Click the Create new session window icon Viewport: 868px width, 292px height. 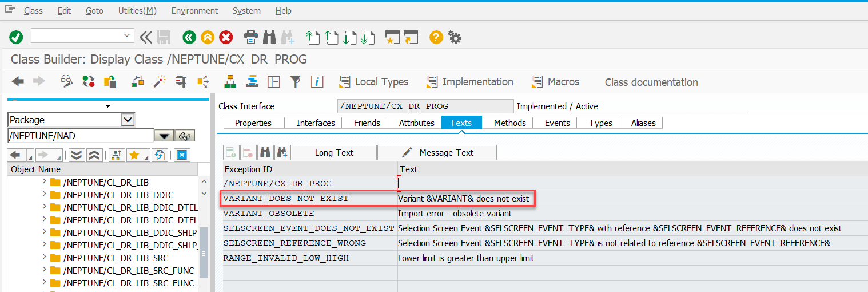[392, 37]
